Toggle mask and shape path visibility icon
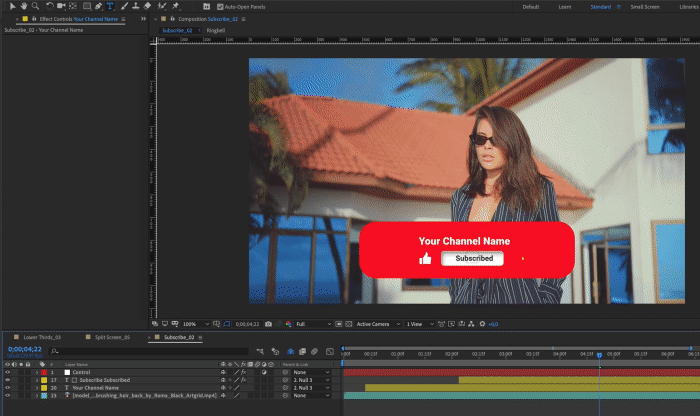The image size is (700, 416). click(227, 324)
